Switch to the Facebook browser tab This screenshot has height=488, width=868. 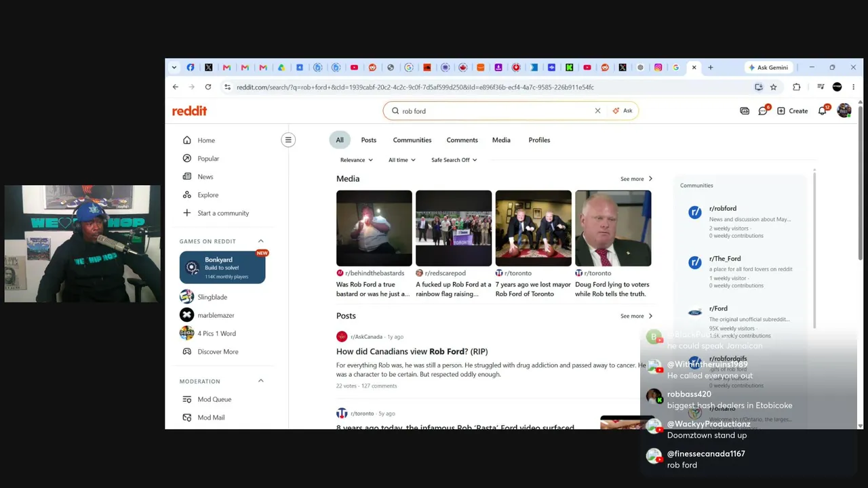point(191,68)
